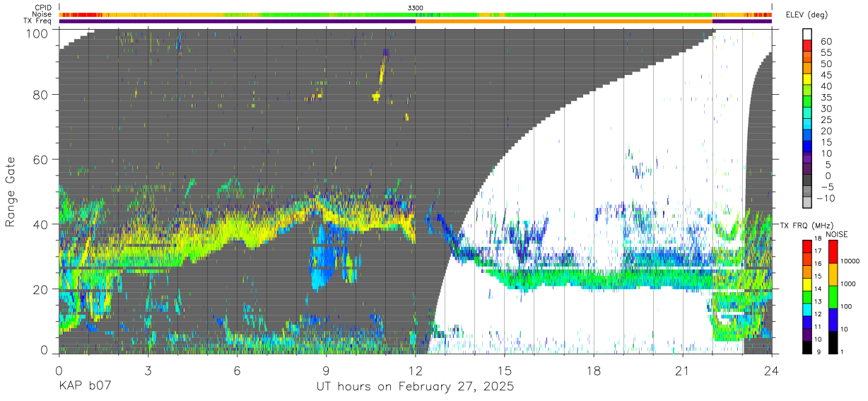Select the orange segment of the TX Freq bar
Screen dimensions: 868x401
(564, 21)
